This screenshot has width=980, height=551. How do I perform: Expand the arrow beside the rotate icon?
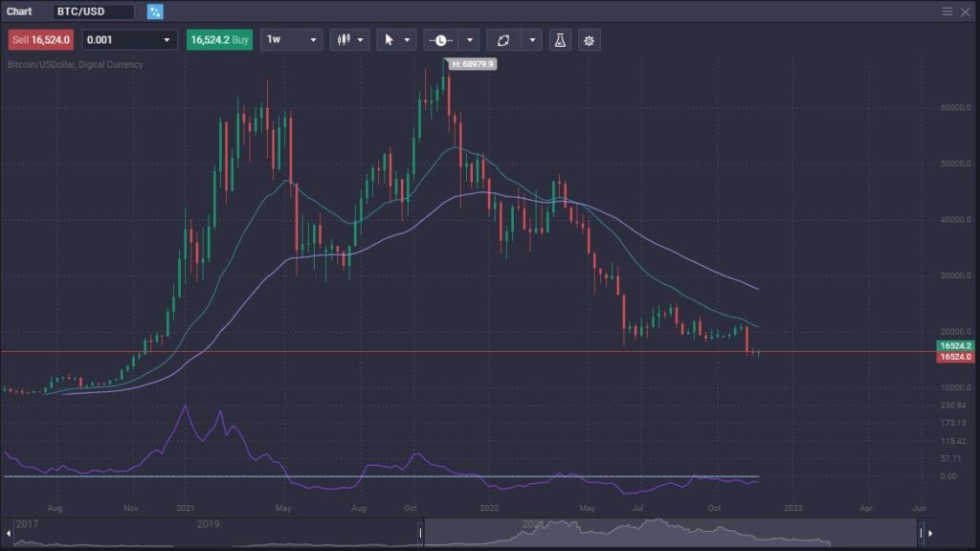pos(532,40)
